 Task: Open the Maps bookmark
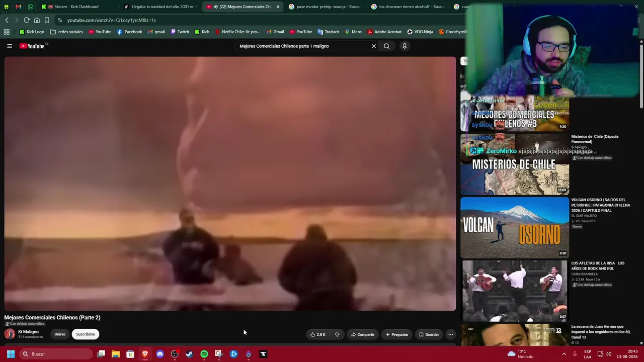point(353,32)
